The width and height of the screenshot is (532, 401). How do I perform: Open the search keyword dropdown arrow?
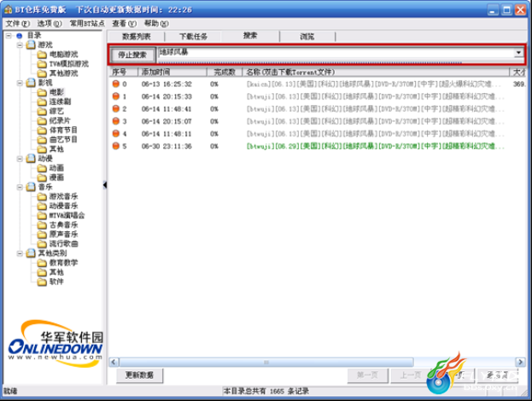coord(518,53)
